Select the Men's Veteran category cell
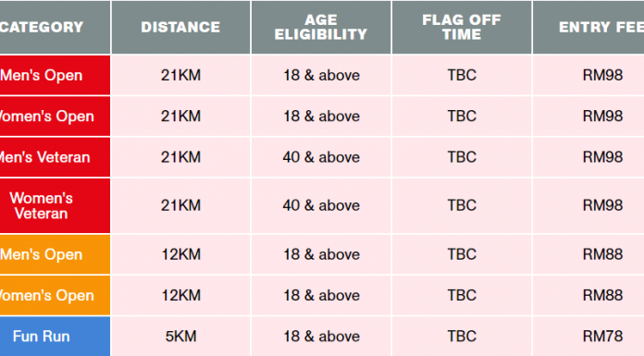 (x=55, y=157)
